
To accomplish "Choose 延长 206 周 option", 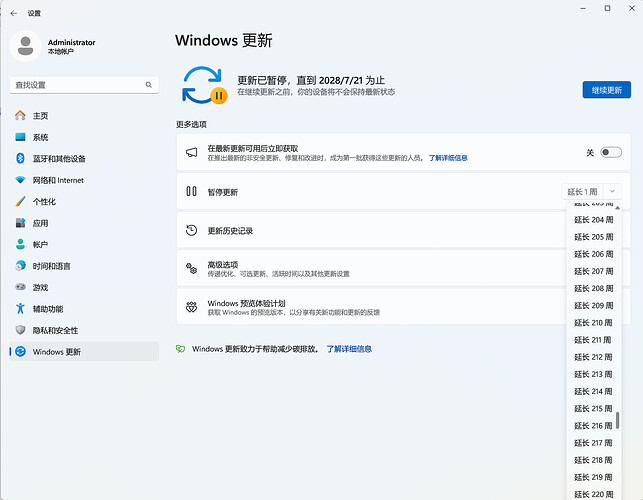I will pyautogui.click(x=593, y=254).
